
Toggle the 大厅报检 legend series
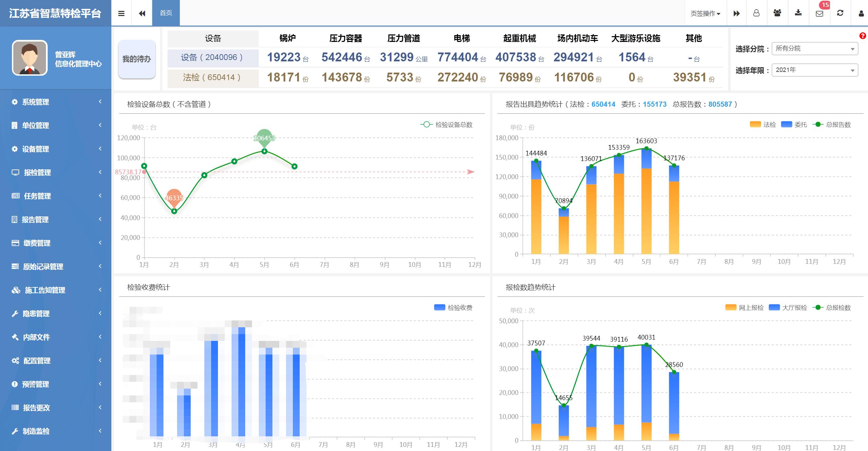click(x=788, y=307)
